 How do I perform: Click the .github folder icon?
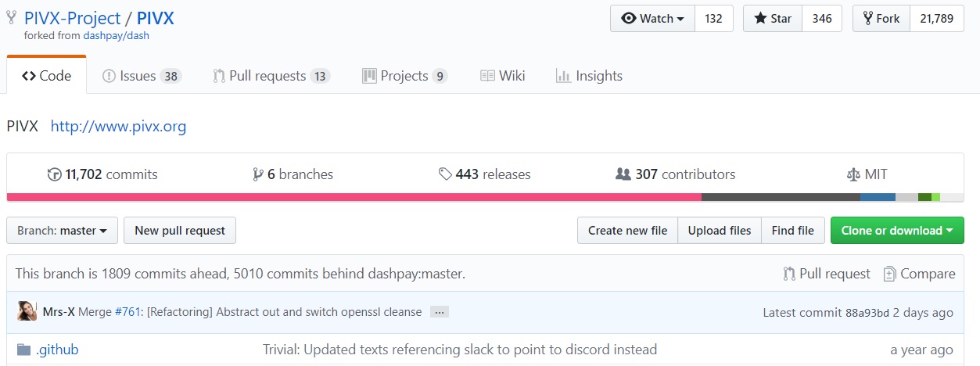(23, 350)
